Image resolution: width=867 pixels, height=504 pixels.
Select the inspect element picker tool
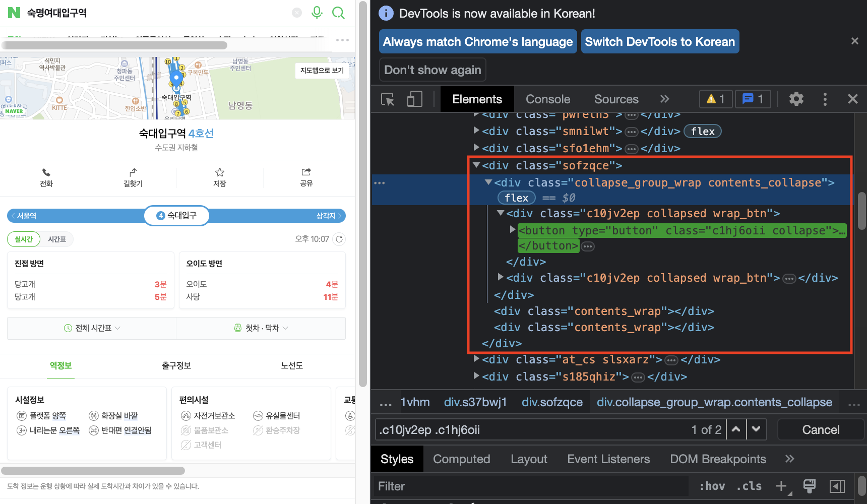pos(388,99)
